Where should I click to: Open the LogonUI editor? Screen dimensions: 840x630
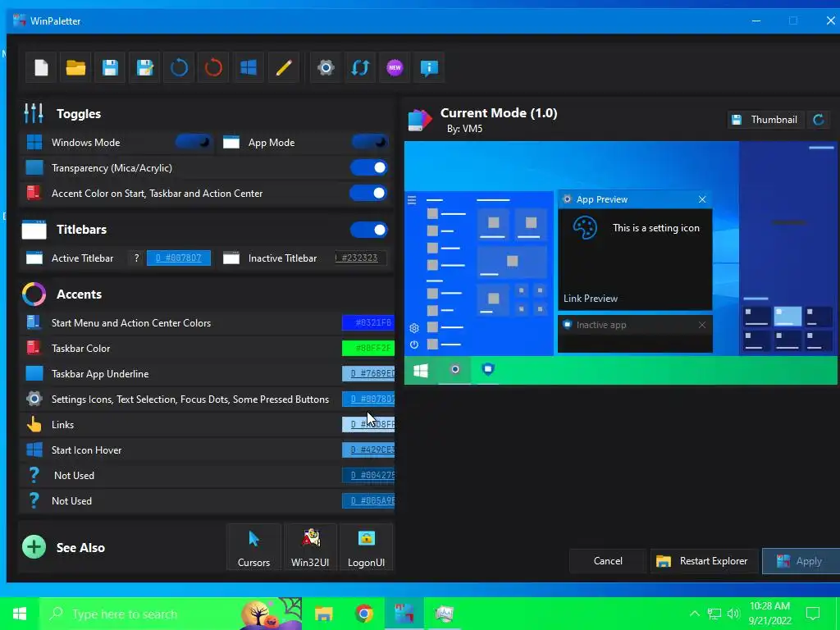pos(367,547)
